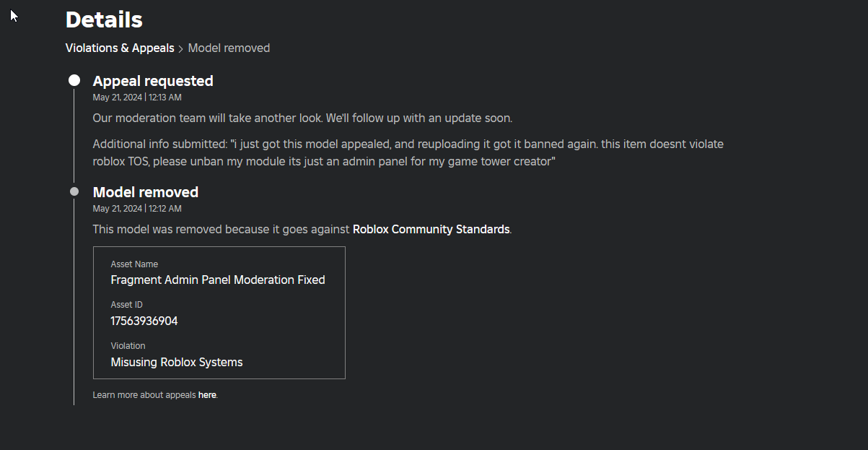Select the additional info quoted text
Screen dimensions: 868x450
coord(408,152)
